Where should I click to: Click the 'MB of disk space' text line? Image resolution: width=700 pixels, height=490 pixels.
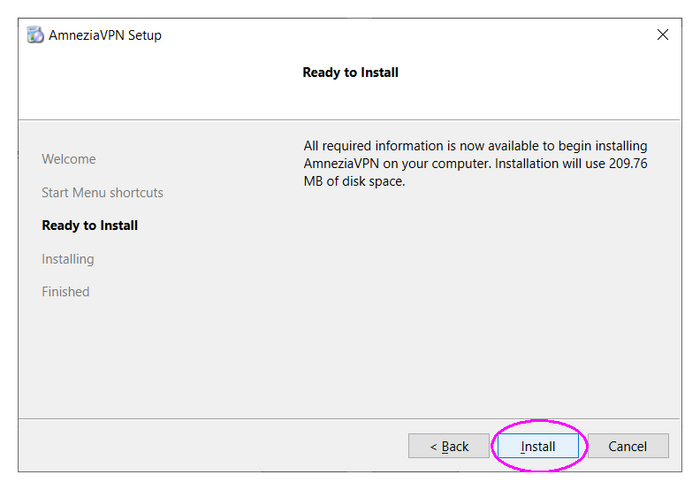point(354,182)
